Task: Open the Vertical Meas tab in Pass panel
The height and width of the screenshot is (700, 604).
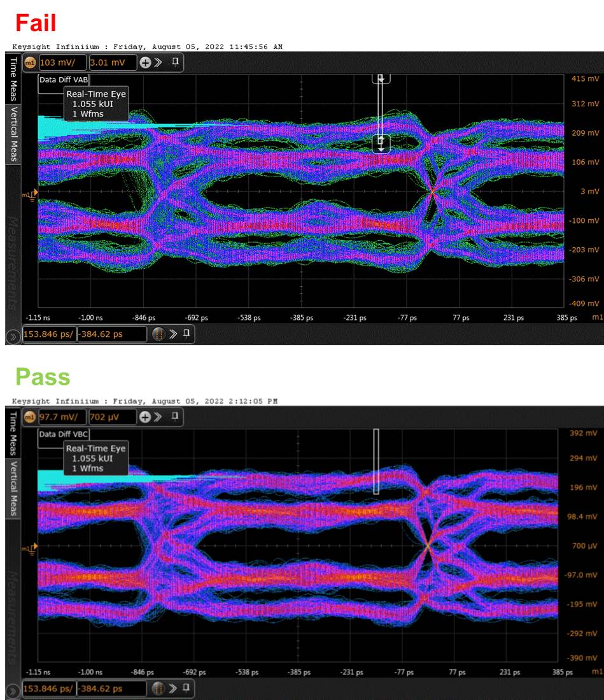Action: point(13,489)
